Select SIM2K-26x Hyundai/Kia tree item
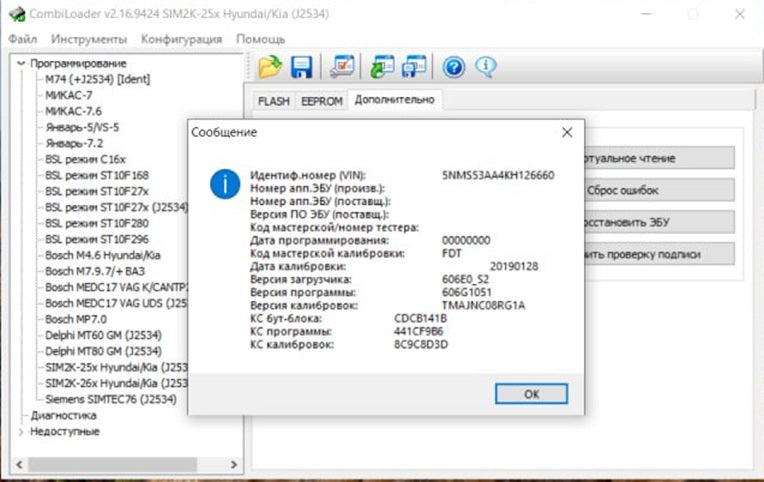 pos(116,383)
